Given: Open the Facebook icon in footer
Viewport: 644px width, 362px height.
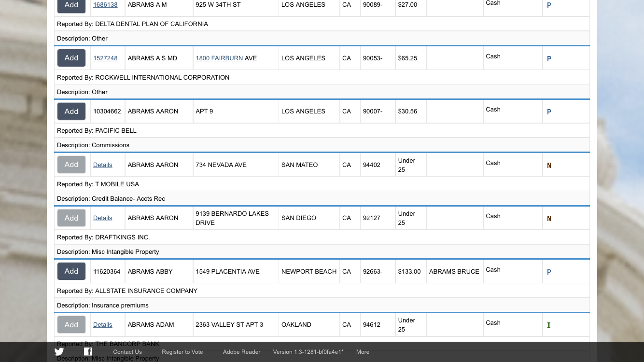Looking at the screenshot, I should coord(88,352).
